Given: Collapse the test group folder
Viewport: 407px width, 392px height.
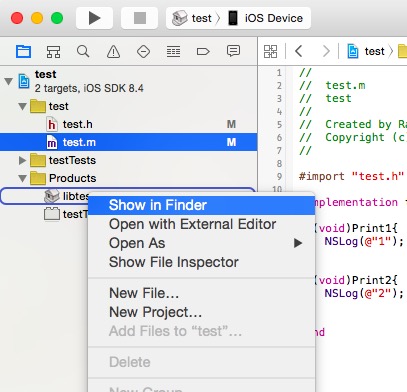Looking at the screenshot, I should coord(23,107).
